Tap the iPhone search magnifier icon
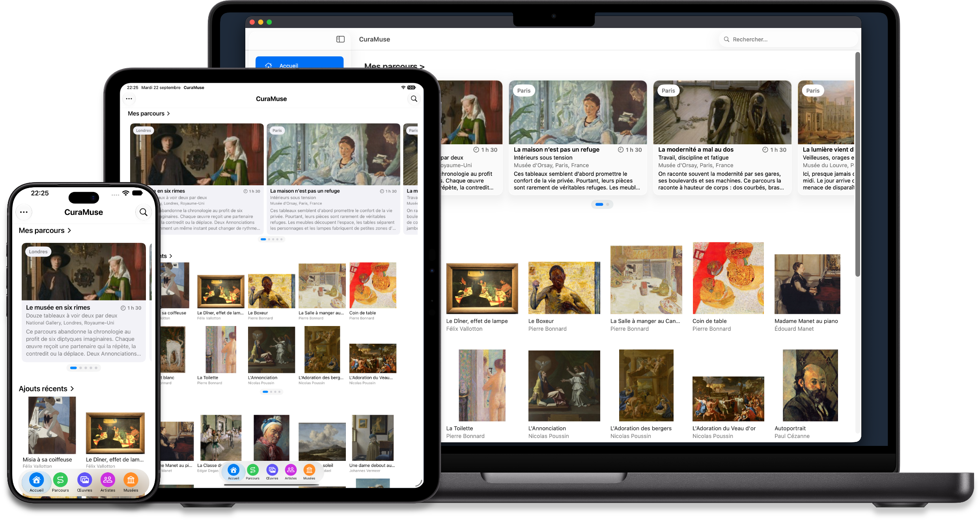Image resolution: width=980 pixels, height=520 pixels. pyautogui.click(x=144, y=212)
